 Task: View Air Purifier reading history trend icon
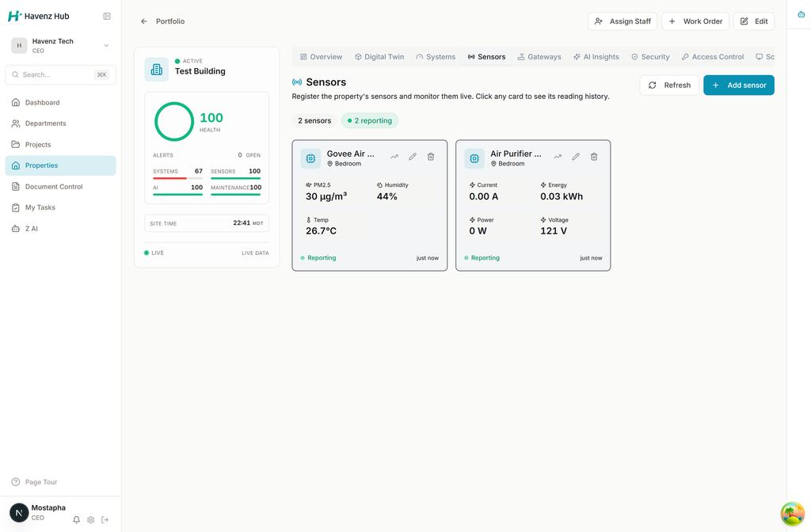[558, 157]
